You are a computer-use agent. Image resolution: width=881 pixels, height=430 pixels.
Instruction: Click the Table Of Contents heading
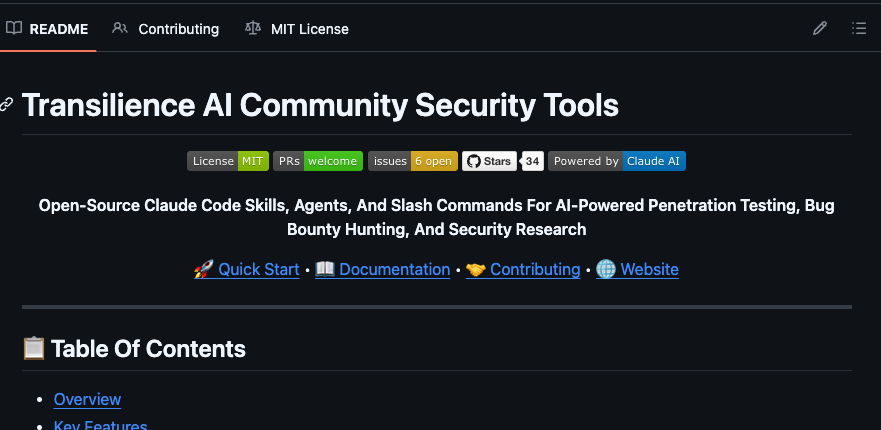134,349
